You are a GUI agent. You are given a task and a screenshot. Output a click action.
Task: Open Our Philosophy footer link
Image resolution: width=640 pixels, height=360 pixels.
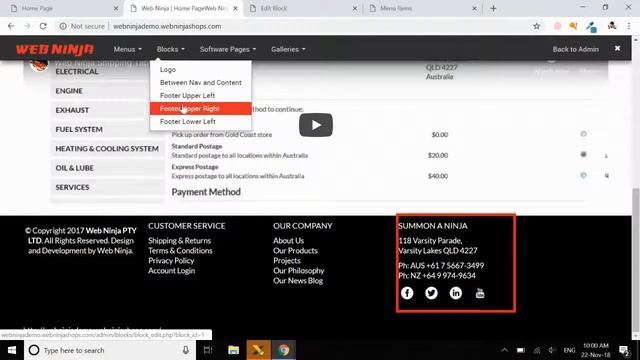(299, 271)
